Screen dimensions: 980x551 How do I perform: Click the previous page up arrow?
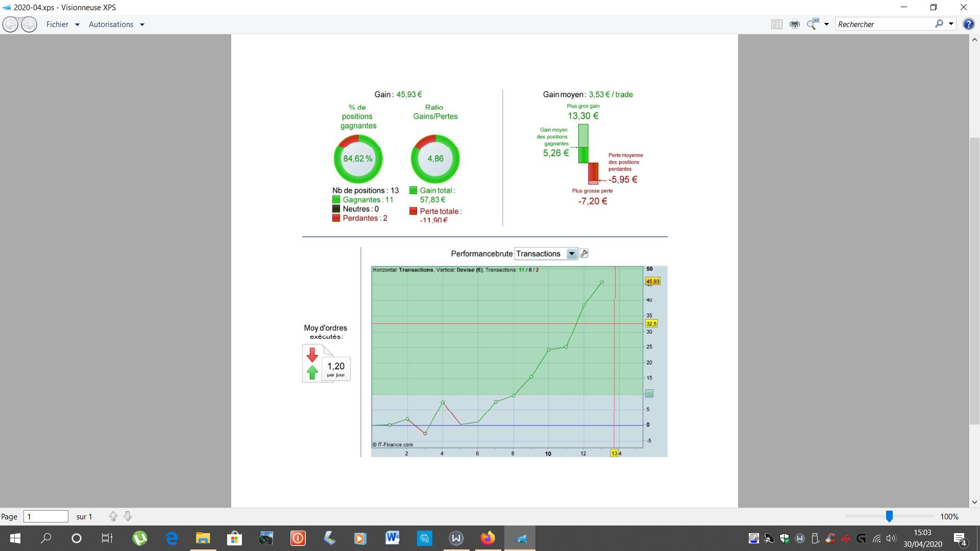point(113,516)
